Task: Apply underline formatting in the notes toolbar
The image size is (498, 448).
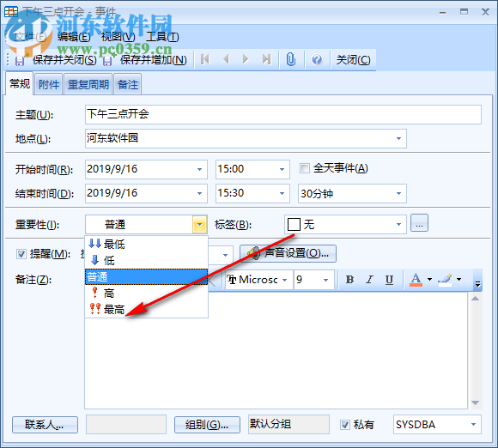Action: (x=389, y=280)
